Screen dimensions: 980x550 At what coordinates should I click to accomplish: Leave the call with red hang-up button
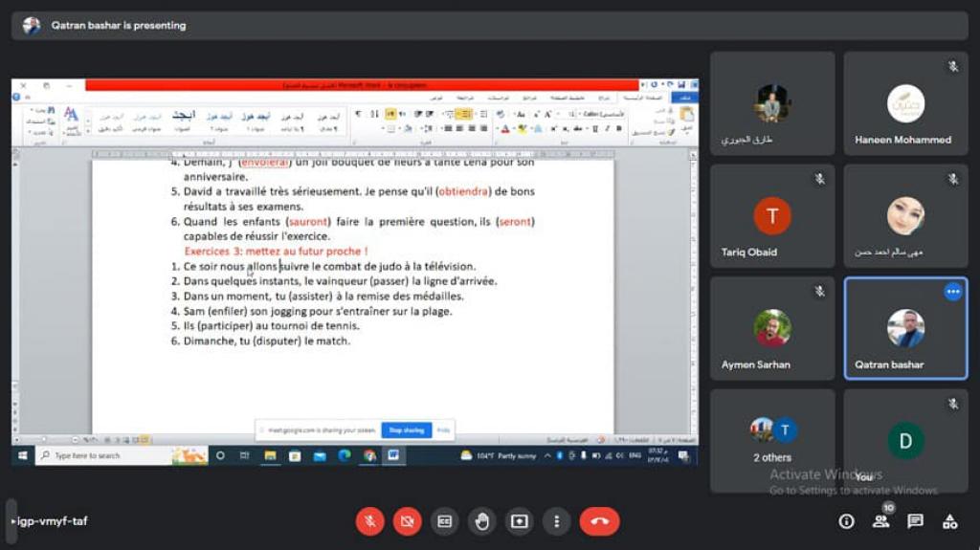(x=599, y=521)
